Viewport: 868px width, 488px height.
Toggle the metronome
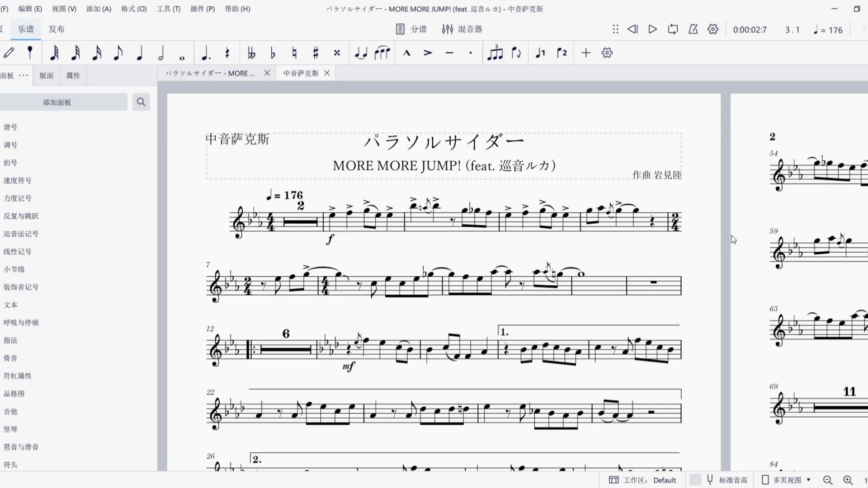click(x=693, y=29)
